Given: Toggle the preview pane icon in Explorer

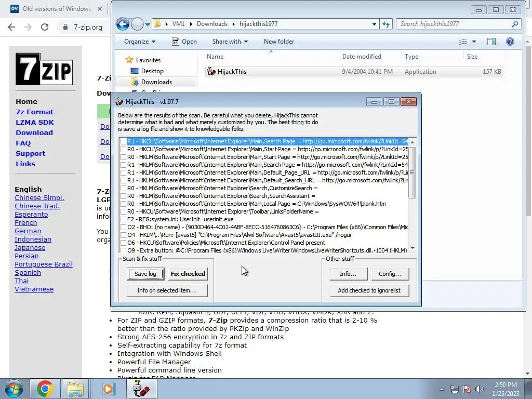Looking at the screenshot, I should point(491,42).
